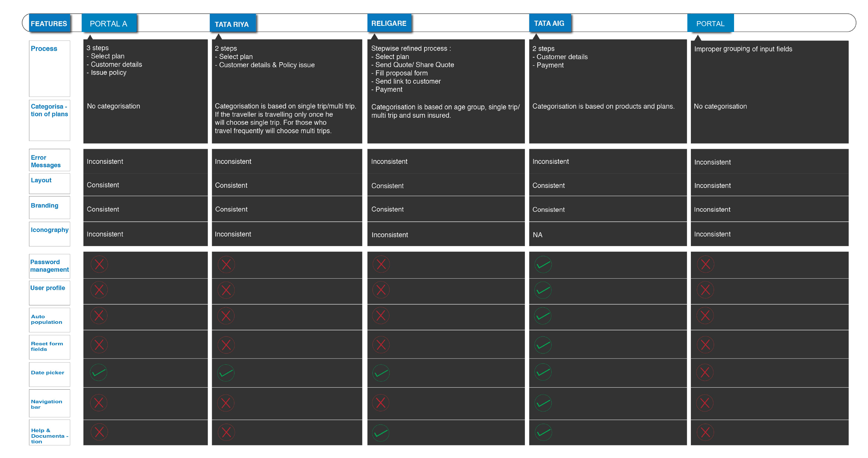Click '- Customer details & Policy issue' line
The image size is (868, 458).
click(x=264, y=65)
